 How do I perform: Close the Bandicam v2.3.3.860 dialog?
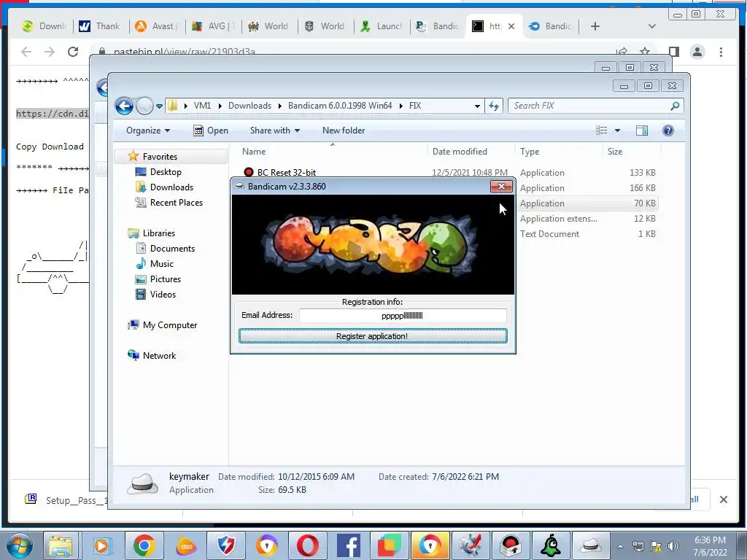pos(501,186)
